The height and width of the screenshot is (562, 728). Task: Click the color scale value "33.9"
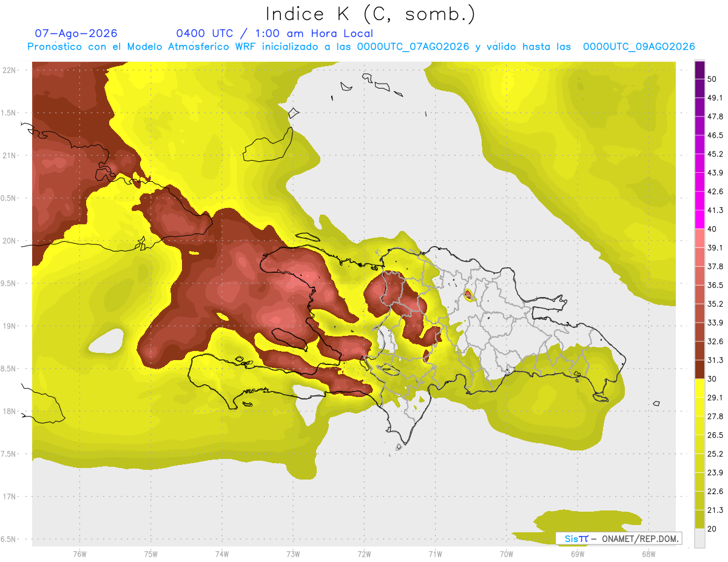[715, 323]
